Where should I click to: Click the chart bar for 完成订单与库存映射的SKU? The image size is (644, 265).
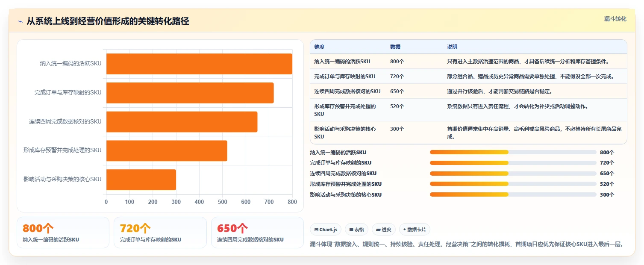pos(190,93)
